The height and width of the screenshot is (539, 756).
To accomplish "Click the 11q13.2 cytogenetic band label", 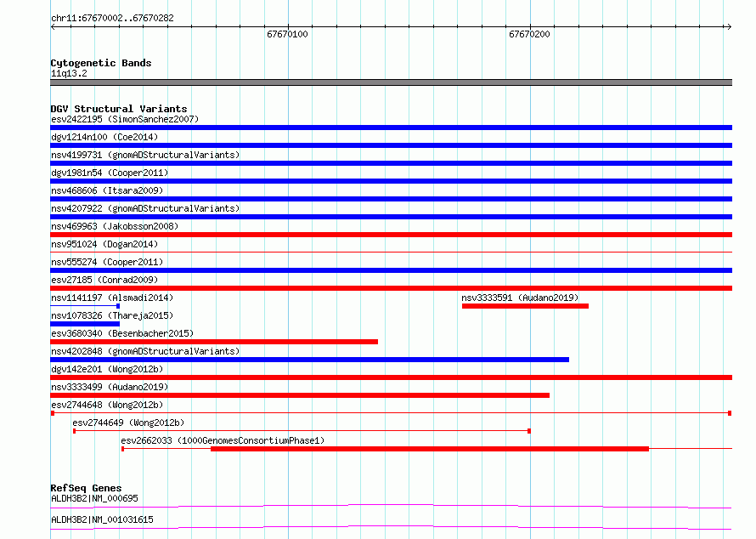I will tap(69, 73).
